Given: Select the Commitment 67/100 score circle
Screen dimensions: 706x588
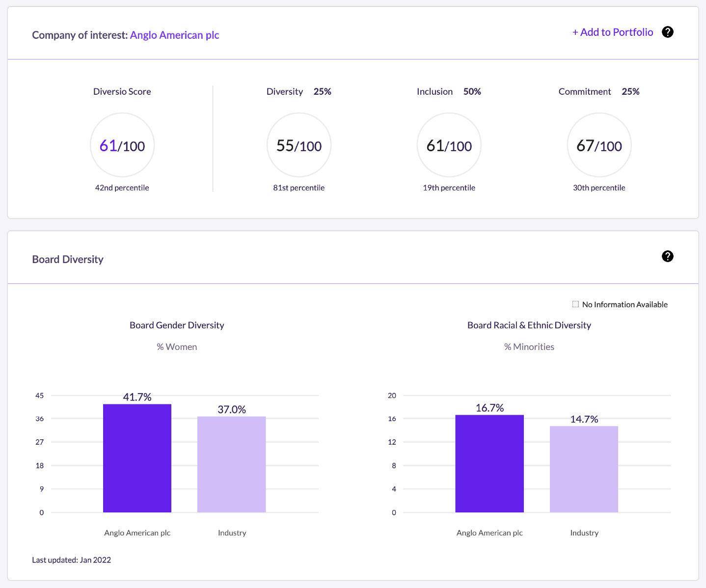Looking at the screenshot, I should point(599,145).
